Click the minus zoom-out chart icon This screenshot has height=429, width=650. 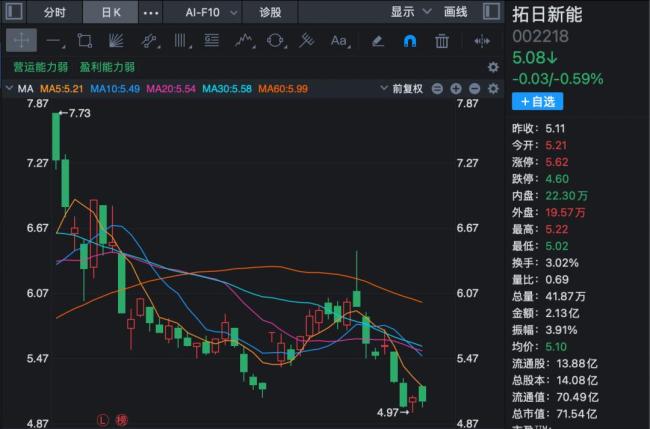coord(474,88)
